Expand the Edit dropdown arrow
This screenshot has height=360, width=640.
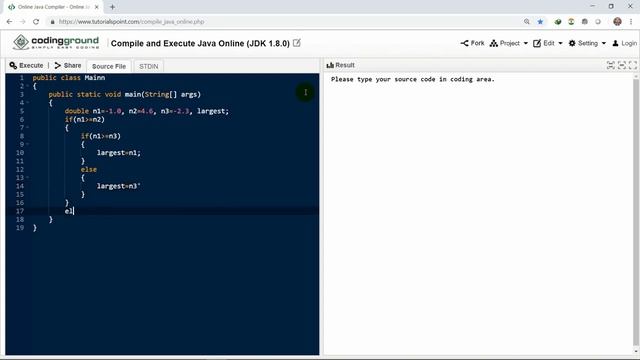(x=560, y=43)
